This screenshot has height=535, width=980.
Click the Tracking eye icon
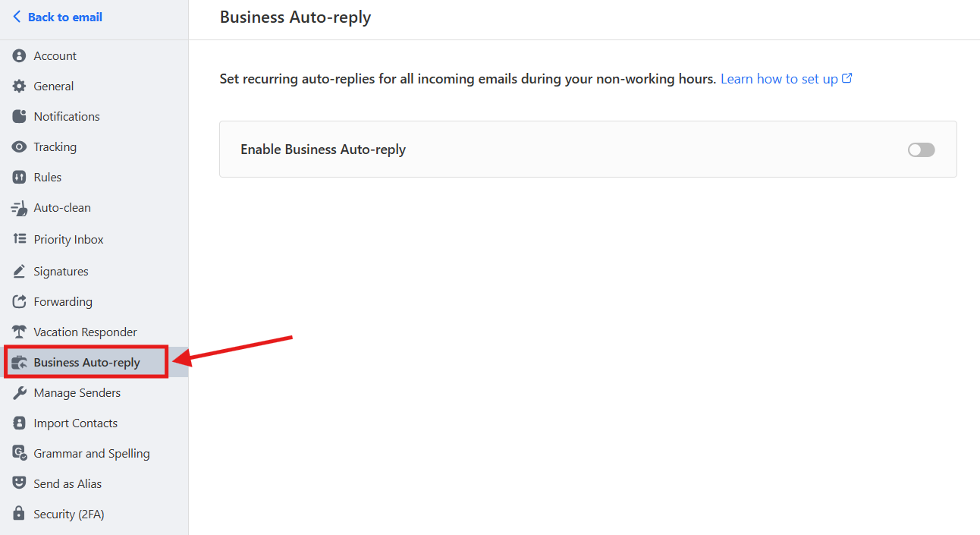coord(20,146)
